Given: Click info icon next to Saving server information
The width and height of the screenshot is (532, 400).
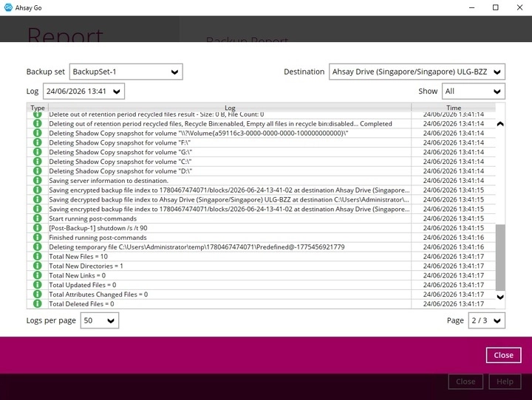Looking at the screenshot, I should coord(38,180).
